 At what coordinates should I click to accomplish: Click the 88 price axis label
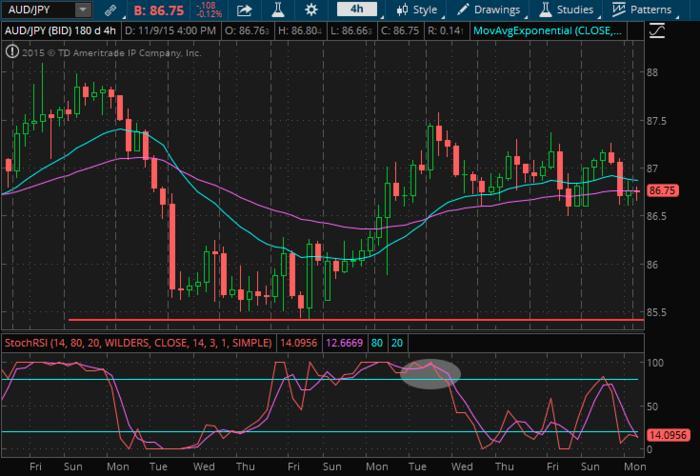click(x=652, y=72)
